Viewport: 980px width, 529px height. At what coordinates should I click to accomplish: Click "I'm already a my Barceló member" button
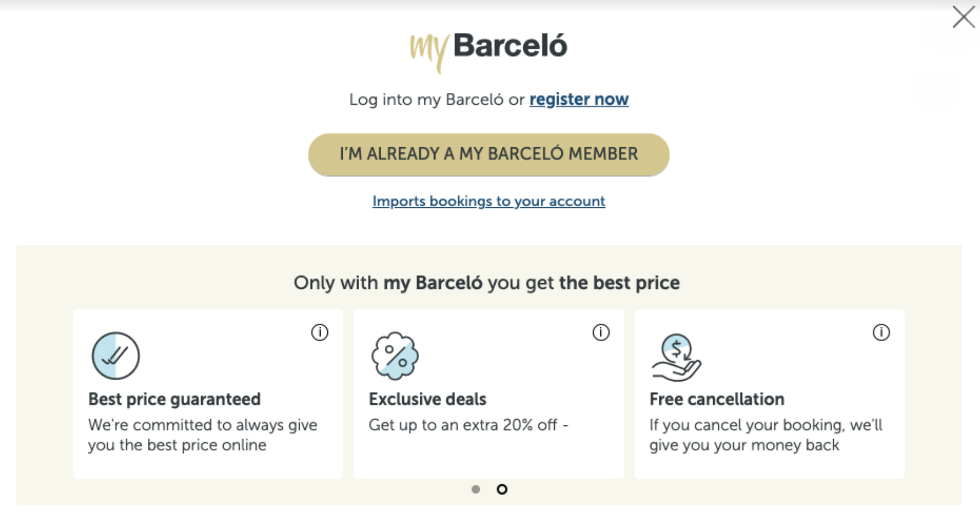489,155
